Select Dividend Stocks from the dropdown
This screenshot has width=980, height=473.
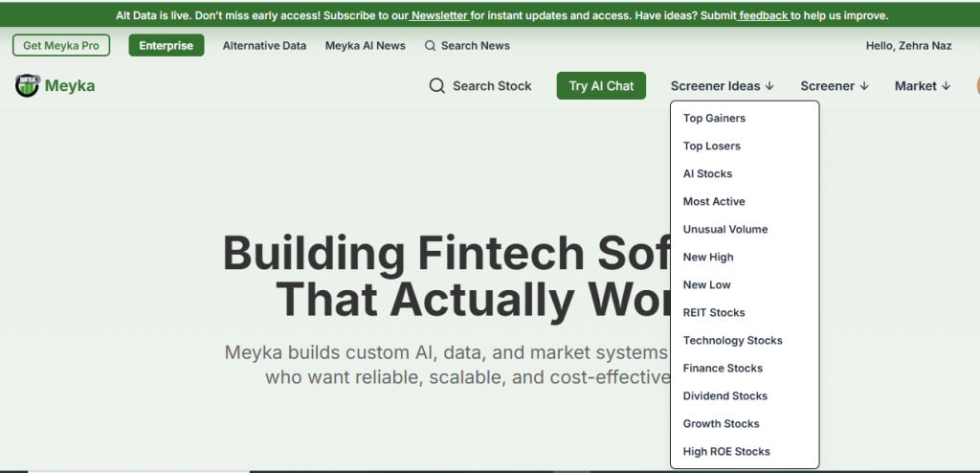(725, 396)
